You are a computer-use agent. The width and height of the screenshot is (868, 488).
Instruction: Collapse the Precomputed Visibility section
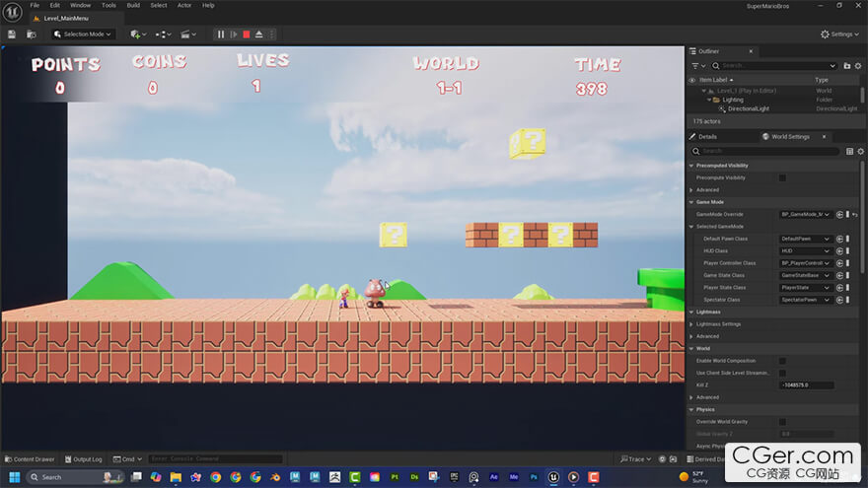(x=691, y=166)
